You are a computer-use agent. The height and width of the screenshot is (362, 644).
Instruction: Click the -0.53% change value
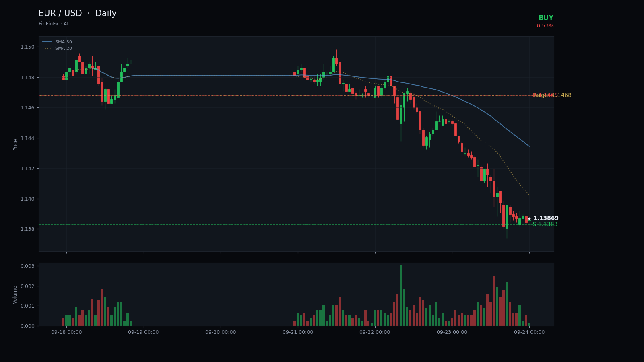544,26
